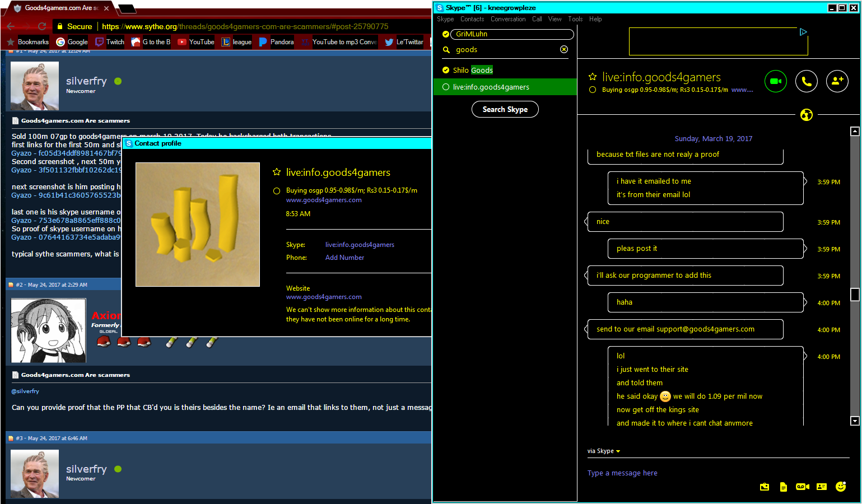Open the View menu in Skype
Image resolution: width=862 pixels, height=504 pixels.
[x=555, y=19]
